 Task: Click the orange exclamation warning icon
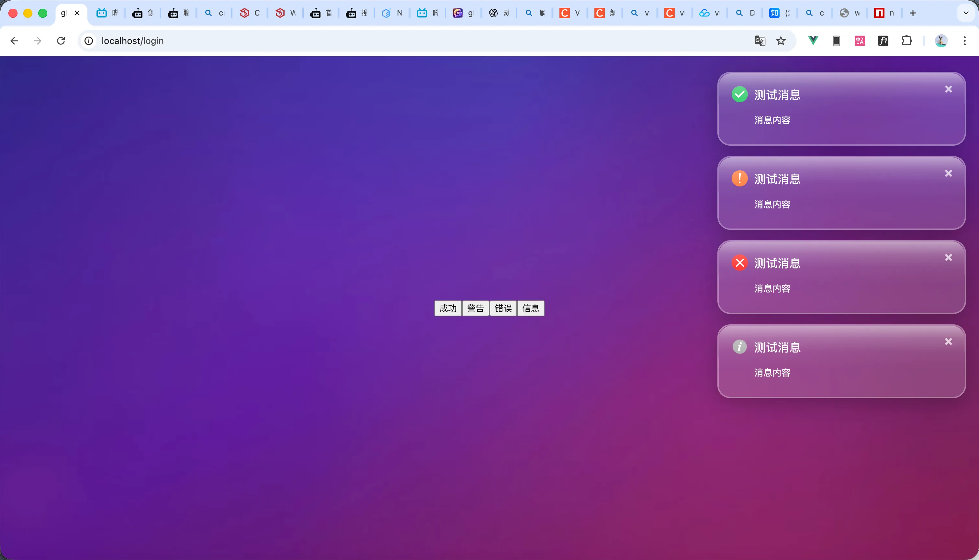(x=739, y=178)
